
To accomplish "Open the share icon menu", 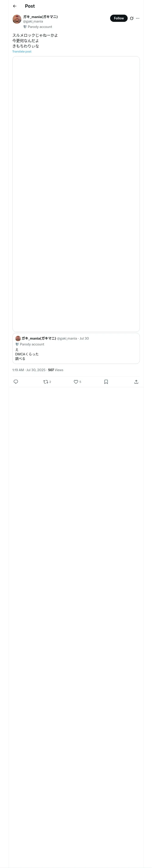I will 136,382.
